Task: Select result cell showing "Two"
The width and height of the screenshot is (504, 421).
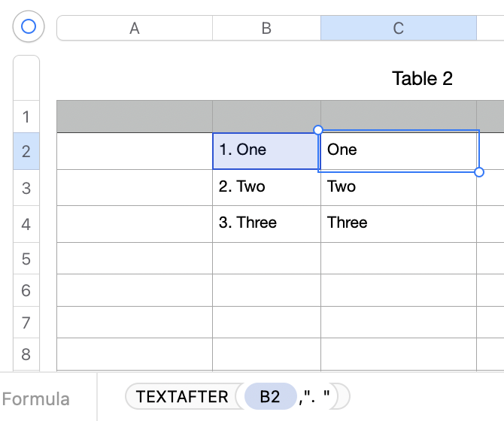Action: coord(398,187)
